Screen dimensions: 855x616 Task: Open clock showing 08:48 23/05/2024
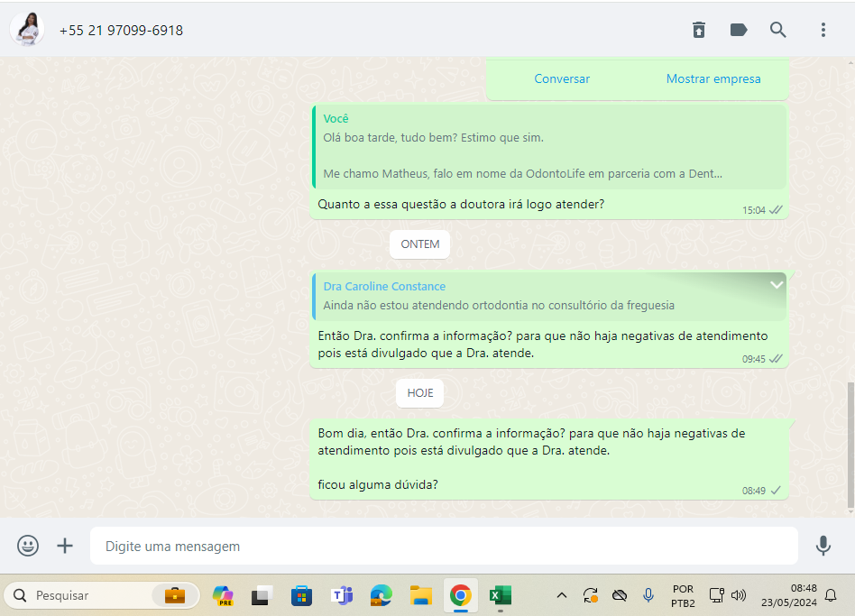point(789,595)
